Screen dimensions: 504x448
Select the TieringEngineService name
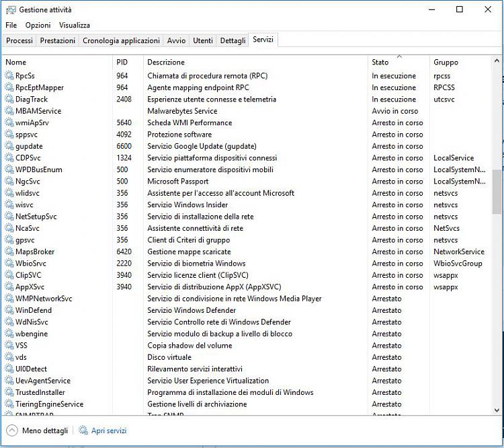click(x=50, y=404)
